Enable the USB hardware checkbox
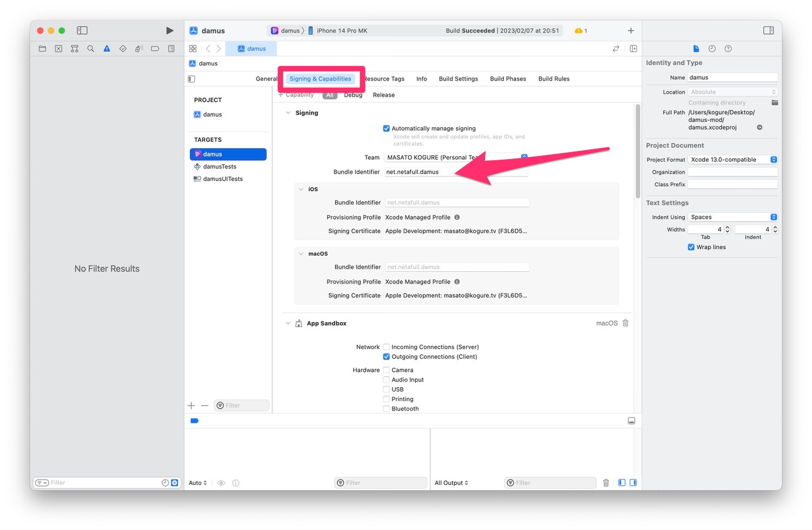 click(x=387, y=390)
